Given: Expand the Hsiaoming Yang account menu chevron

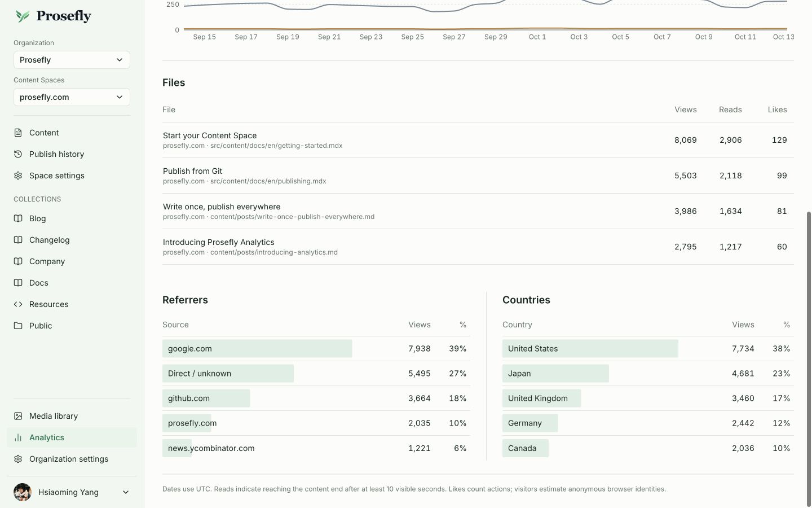Looking at the screenshot, I should (x=126, y=492).
